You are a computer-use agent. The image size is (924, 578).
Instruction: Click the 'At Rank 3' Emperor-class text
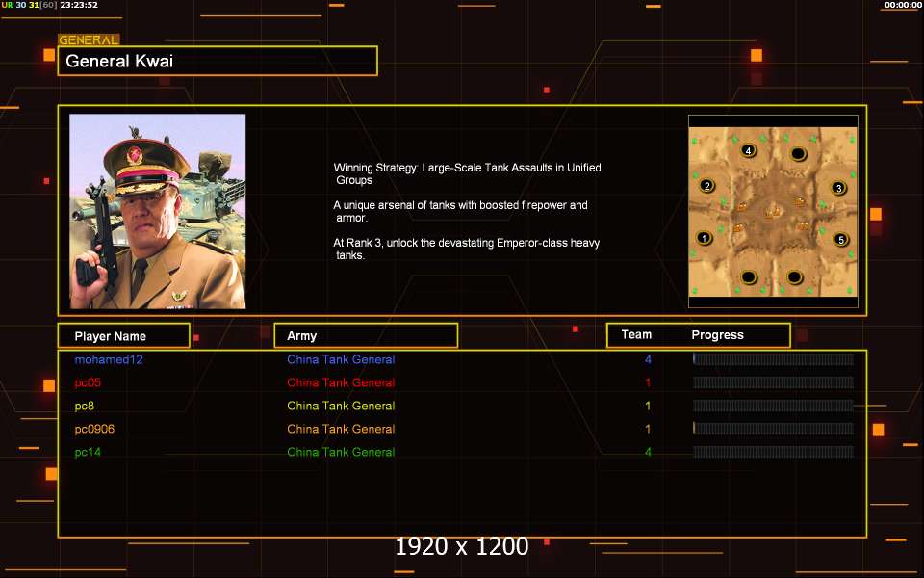[466, 249]
